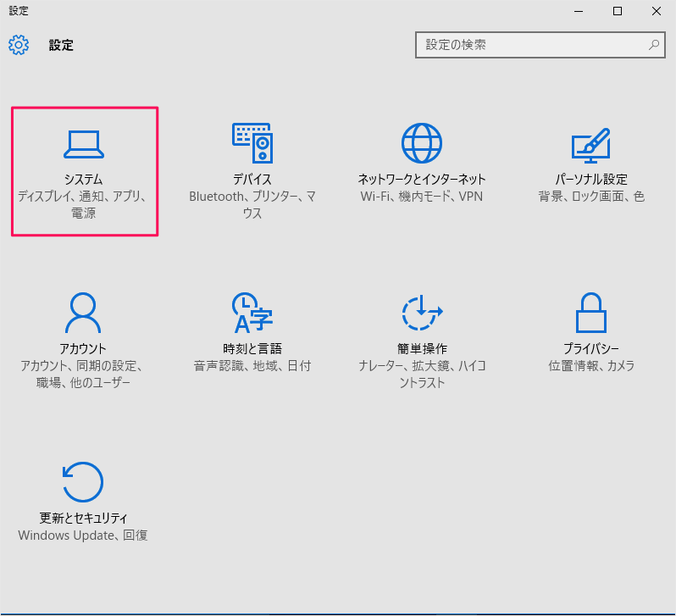This screenshot has height=616, width=676.
Task: Open Accounts via the person icon
Action: [84, 314]
